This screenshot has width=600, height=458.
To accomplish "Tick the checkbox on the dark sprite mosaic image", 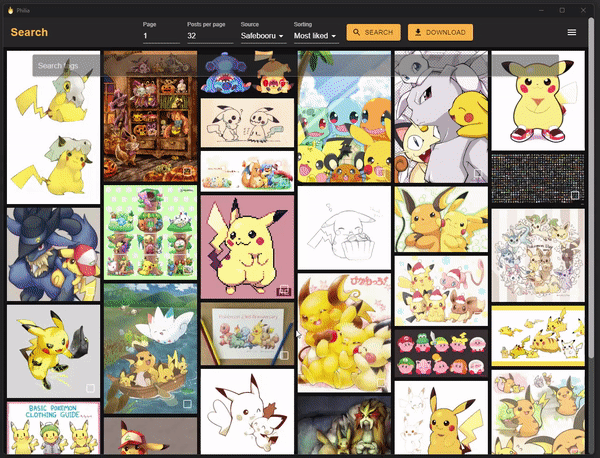I will (x=574, y=195).
